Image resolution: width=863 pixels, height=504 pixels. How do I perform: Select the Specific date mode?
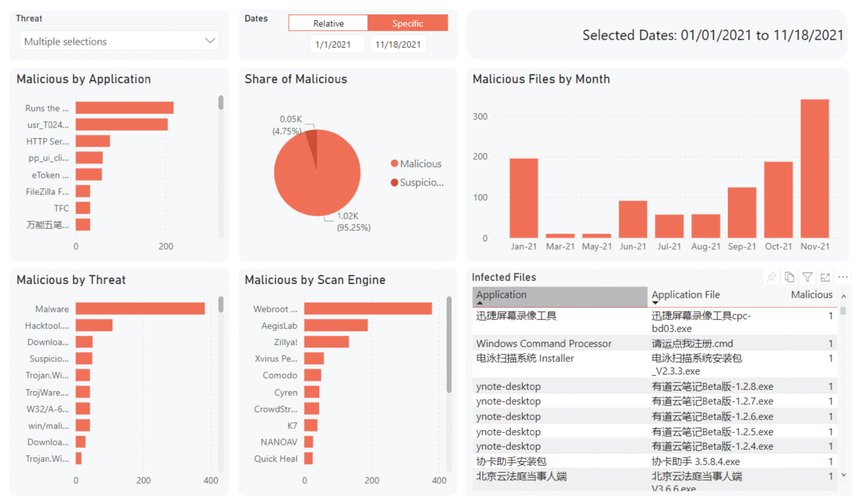(x=408, y=23)
